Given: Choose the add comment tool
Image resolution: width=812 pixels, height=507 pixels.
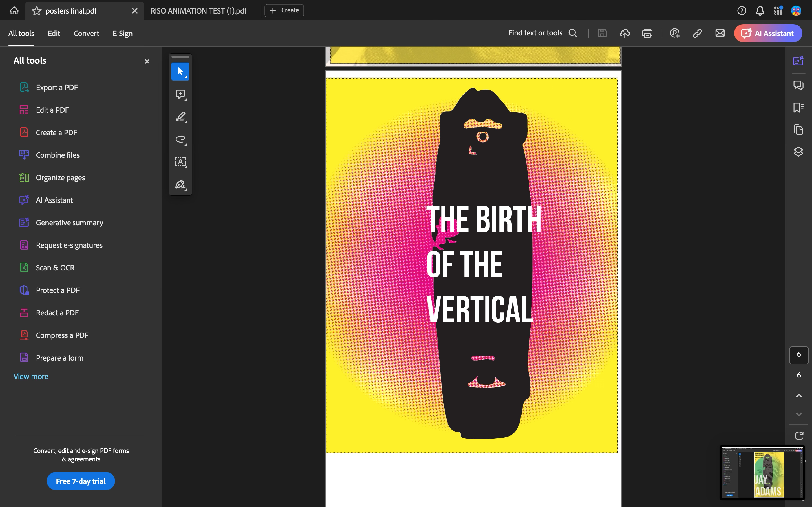Looking at the screenshot, I should tap(180, 94).
